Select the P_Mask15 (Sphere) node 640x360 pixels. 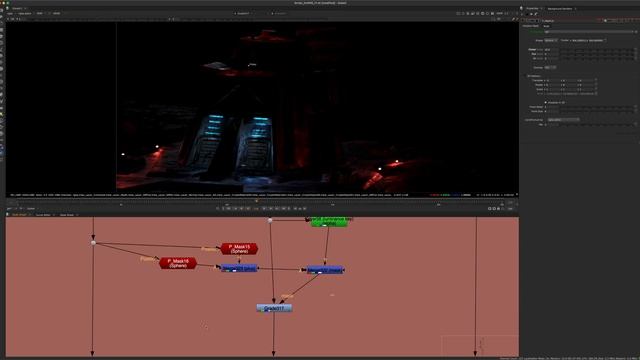[239, 249]
